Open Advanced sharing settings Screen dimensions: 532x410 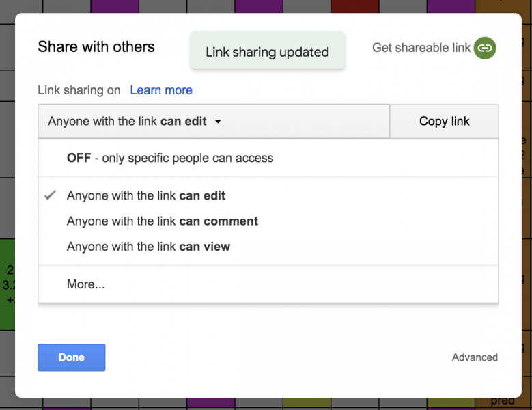click(x=475, y=357)
